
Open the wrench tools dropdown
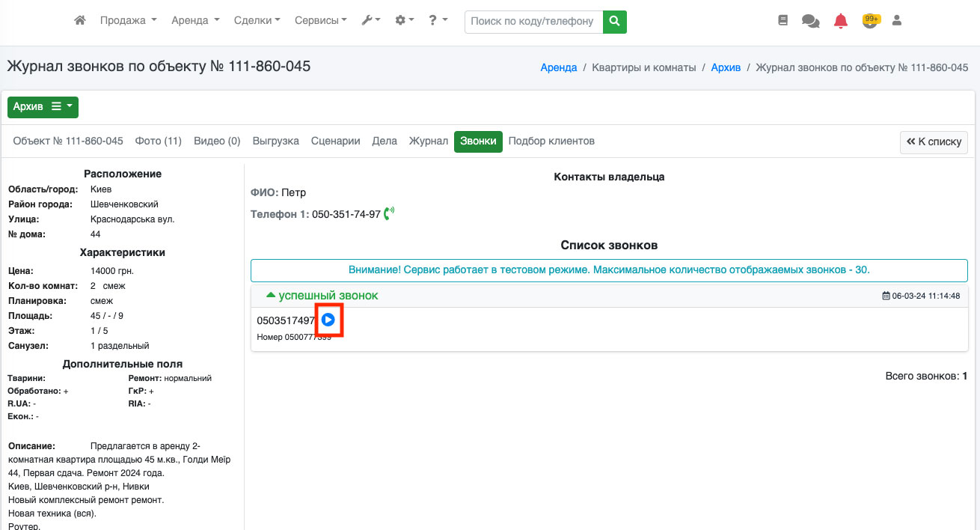click(x=371, y=21)
